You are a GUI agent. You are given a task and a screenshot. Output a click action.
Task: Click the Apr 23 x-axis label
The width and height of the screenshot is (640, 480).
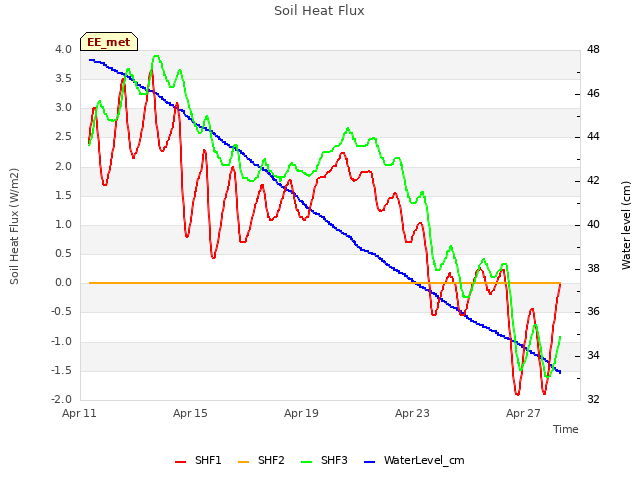(x=412, y=413)
